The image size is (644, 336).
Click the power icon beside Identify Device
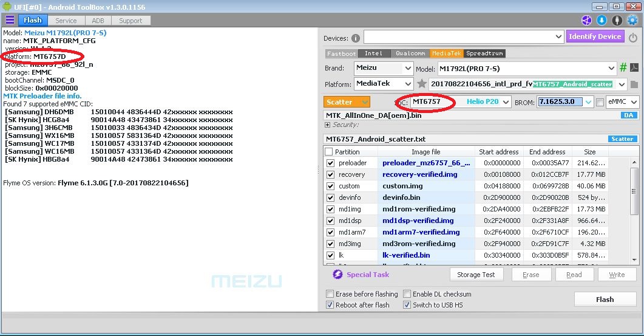tap(633, 38)
